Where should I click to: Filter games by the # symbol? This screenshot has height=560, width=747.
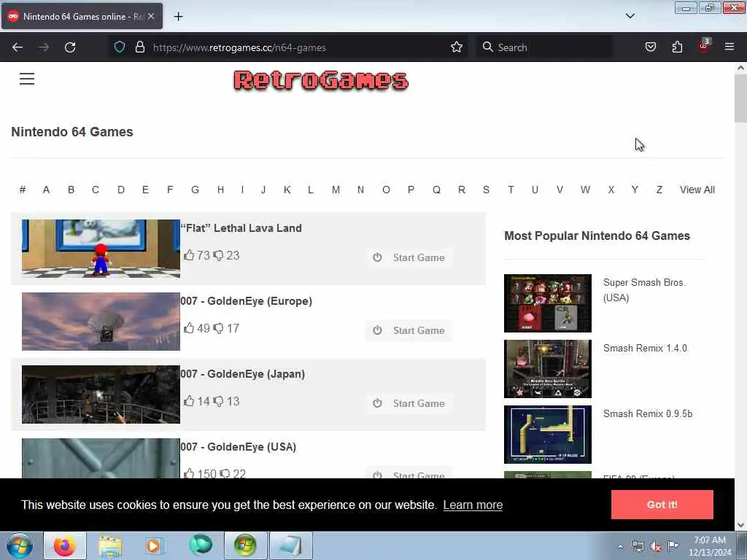23,190
